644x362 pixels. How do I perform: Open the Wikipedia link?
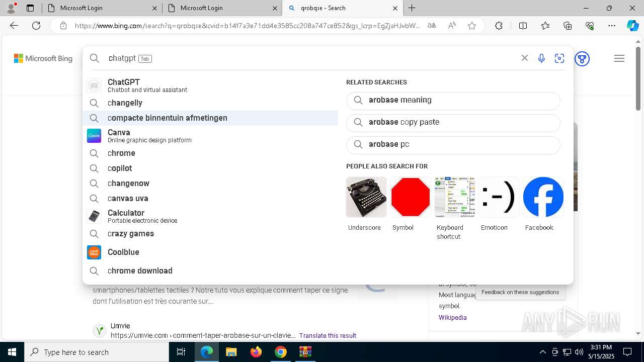coord(453,318)
